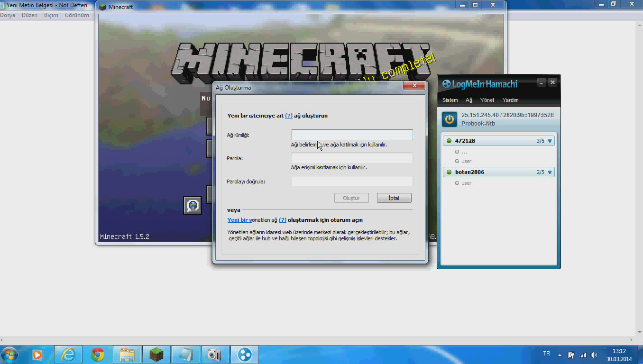Open the Sistem menu in Hamachi
Image resolution: width=643 pixels, height=364 pixels.
(x=450, y=100)
